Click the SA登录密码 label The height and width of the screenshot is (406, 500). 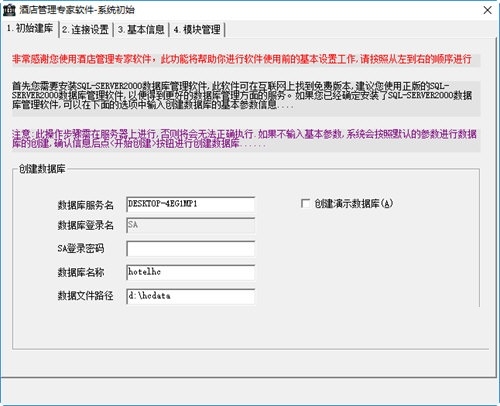[x=81, y=248]
